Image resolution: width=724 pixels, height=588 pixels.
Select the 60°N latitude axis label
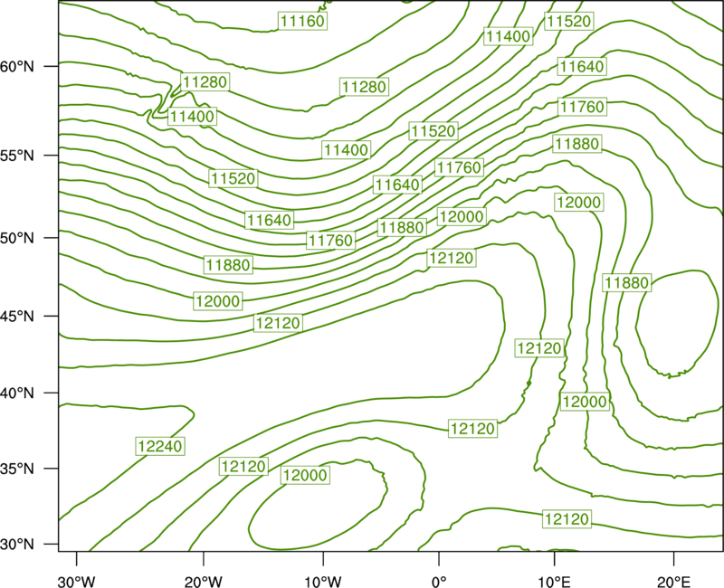(17, 67)
